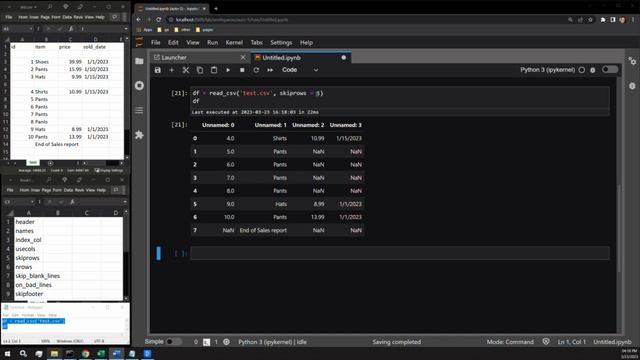Click 'Mode: Command' in the status bar
This screenshot has height=360, width=640.
click(x=510, y=342)
